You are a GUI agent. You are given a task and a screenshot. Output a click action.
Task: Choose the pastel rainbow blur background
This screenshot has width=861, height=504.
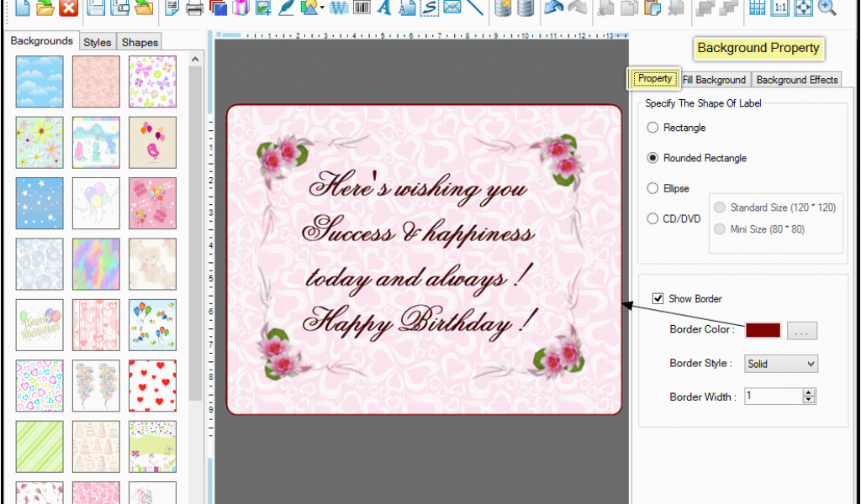[96, 264]
